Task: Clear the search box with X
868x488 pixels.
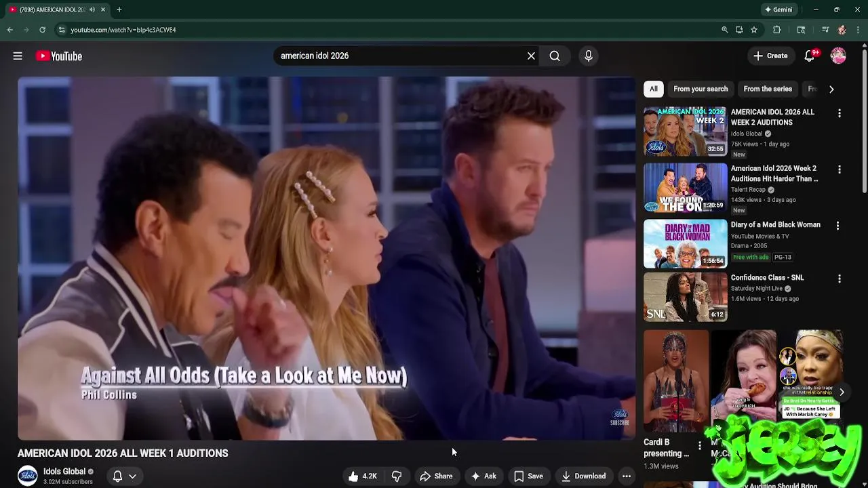Action: 531,56
